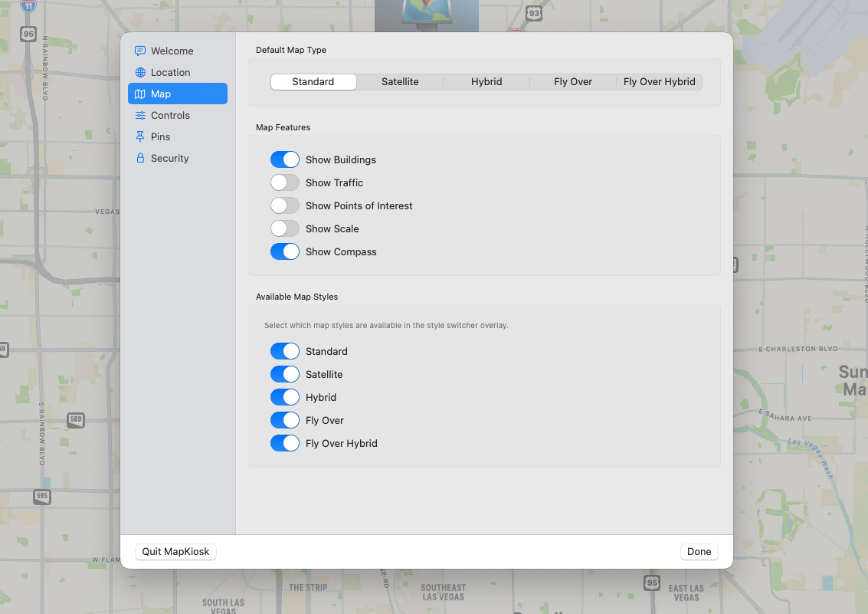Toggle Standard in available map styles

(284, 351)
